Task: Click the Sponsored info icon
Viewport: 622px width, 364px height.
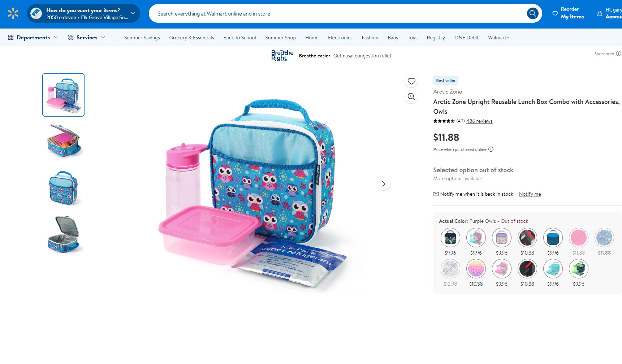Action: (618, 54)
